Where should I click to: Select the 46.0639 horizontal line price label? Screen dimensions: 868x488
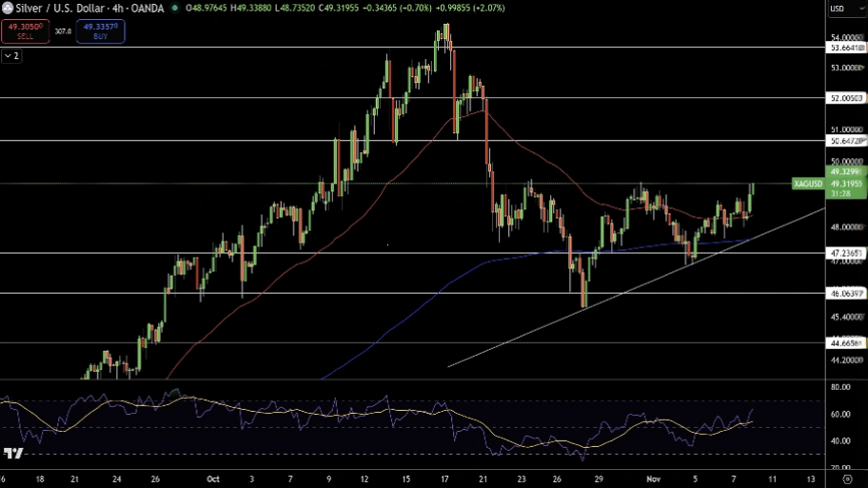(846, 294)
